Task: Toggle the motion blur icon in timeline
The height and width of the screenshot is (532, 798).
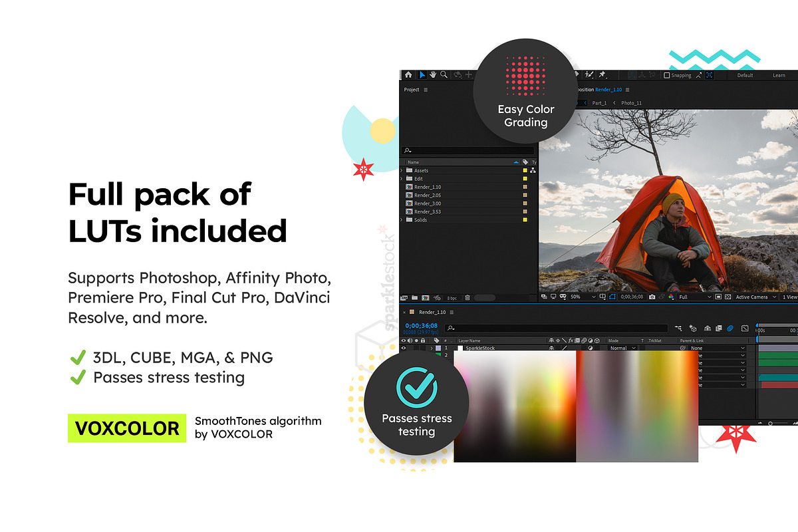Action: click(x=730, y=328)
